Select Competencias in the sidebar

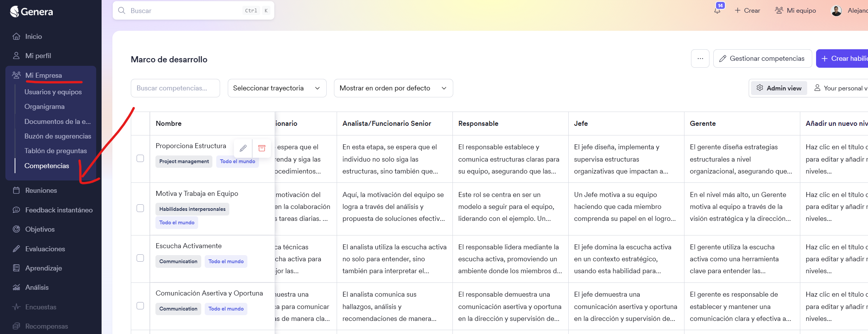point(47,166)
